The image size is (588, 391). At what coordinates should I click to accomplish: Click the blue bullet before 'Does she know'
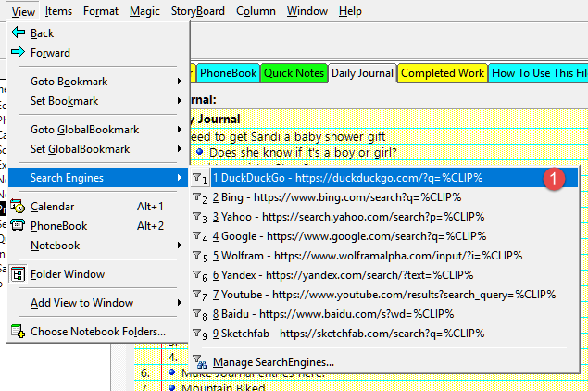199,152
